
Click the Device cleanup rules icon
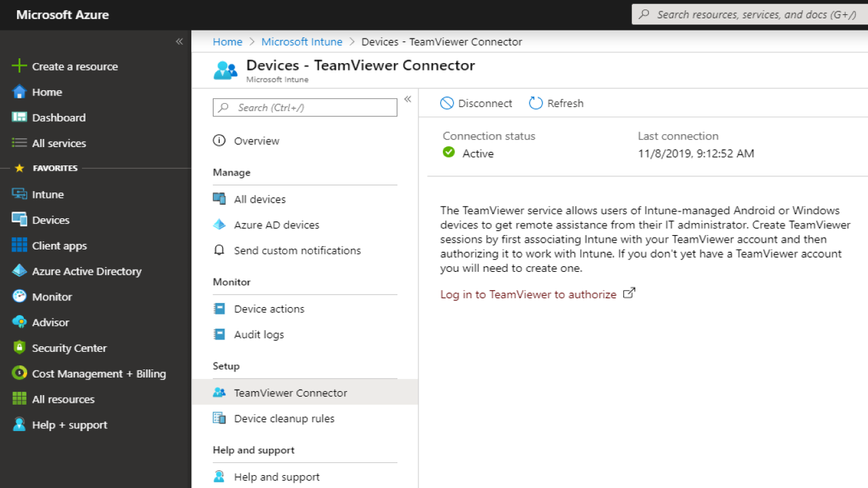[219, 418]
